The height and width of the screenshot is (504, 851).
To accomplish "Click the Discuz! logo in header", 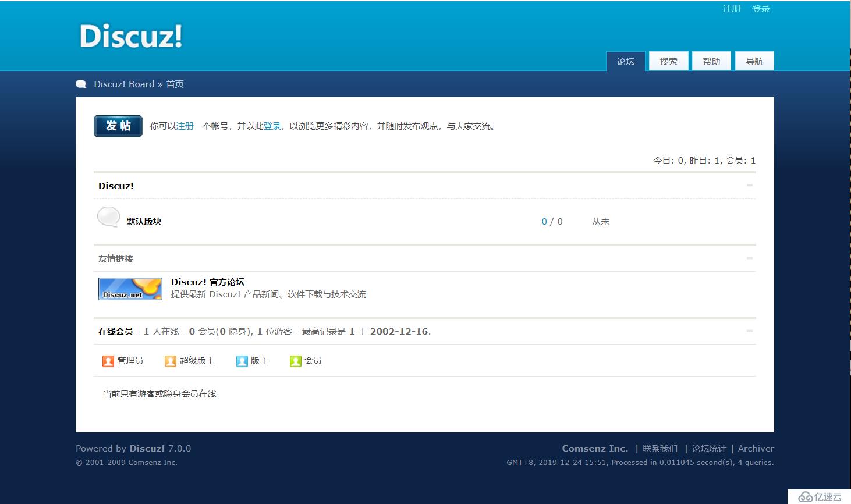I will pos(131,36).
